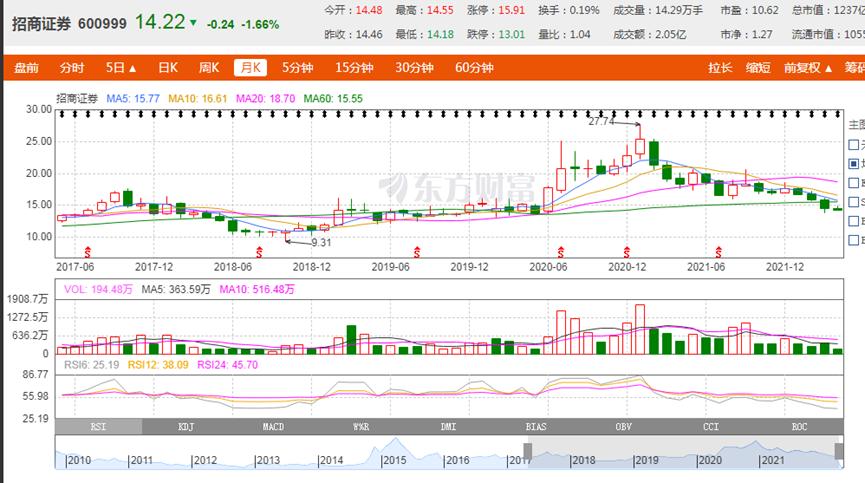The height and width of the screenshot is (483, 865).
Task: Select the BIAS indicator tab
Action: 536,426
